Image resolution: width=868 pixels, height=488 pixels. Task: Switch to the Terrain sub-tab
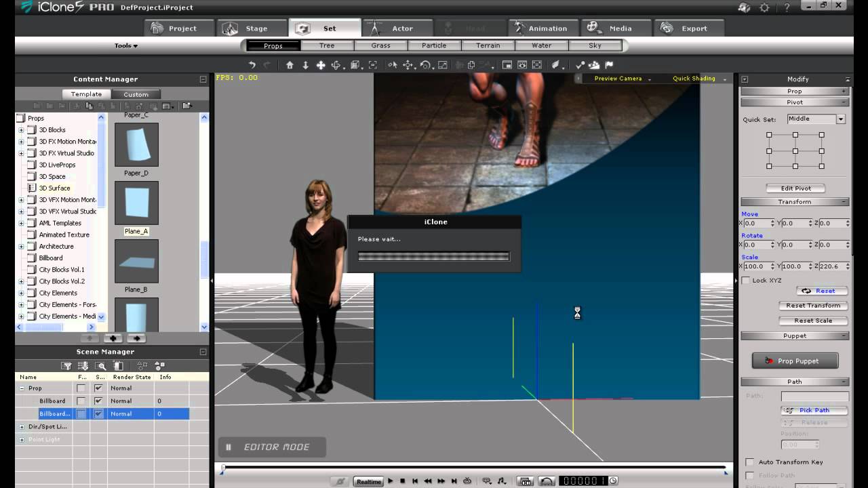tap(488, 45)
